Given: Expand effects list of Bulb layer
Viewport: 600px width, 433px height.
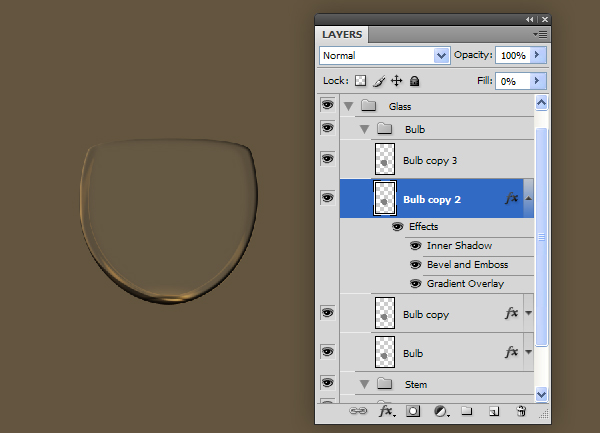Looking at the screenshot, I should coord(528,352).
